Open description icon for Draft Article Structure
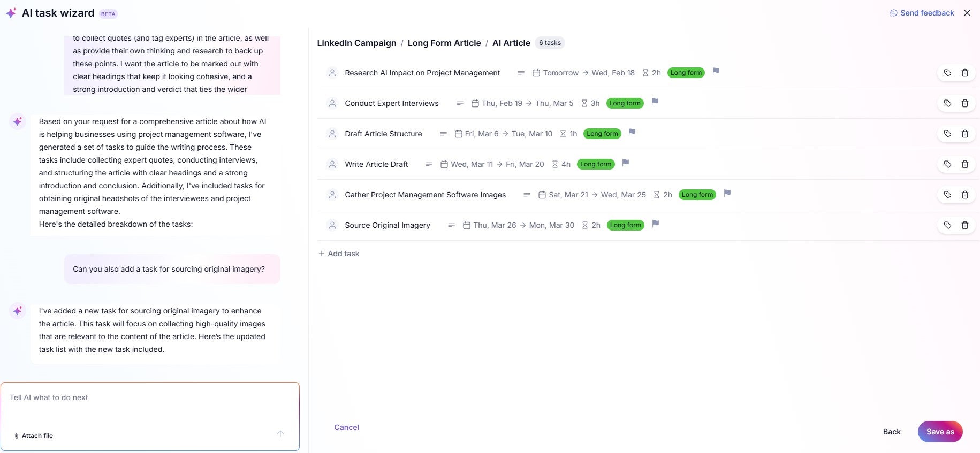The width and height of the screenshot is (980, 453). 443,134
